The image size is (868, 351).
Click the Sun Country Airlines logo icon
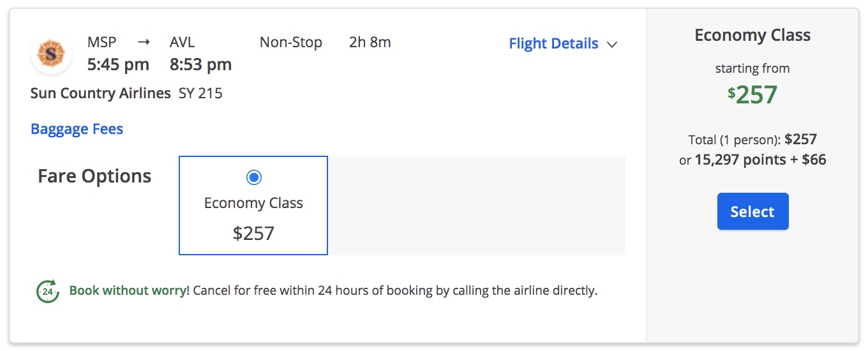[x=50, y=54]
